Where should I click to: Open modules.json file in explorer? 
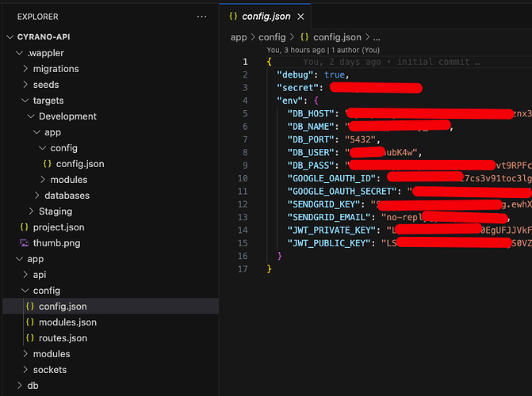click(68, 322)
